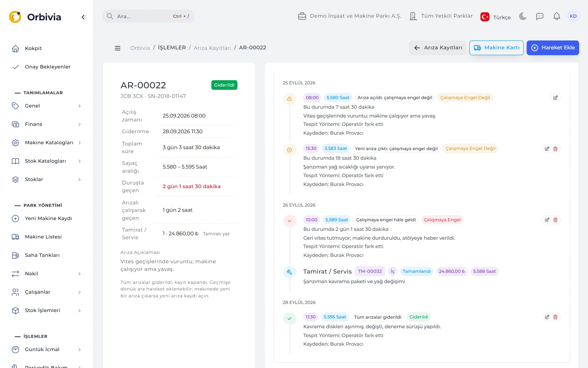This screenshot has height=368, width=588.
Task: Open the messages chat bubble icon
Action: click(x=540, y=16)
